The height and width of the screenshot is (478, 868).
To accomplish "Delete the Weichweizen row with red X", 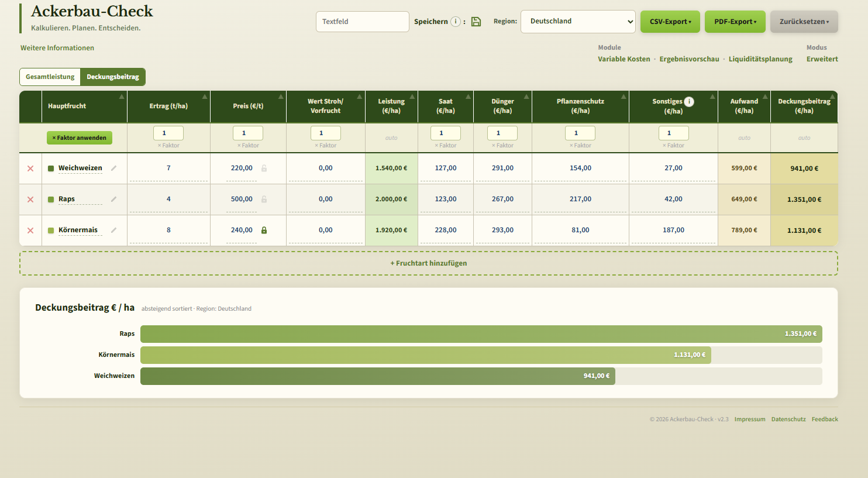I will pyautogui.click(x=30, y=168).
